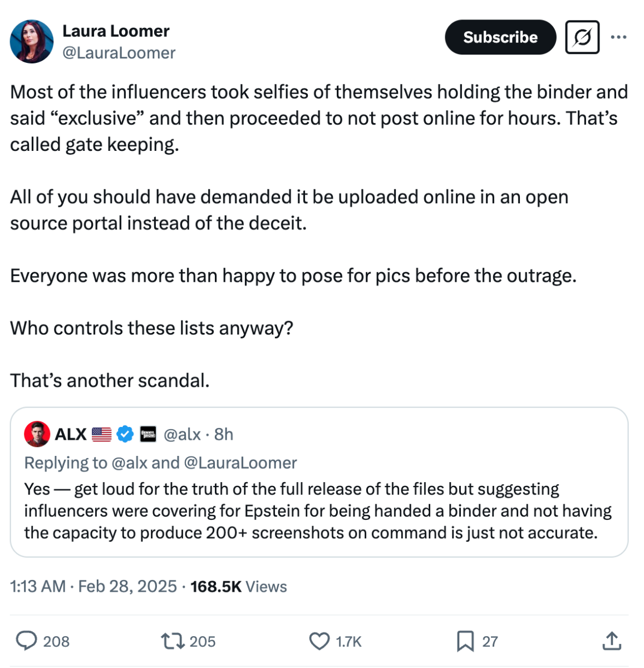Viewport: 644px width, 668px height.
Task: Open the 8h timestamp on the quoted reply
Action: tap(223, 434)
